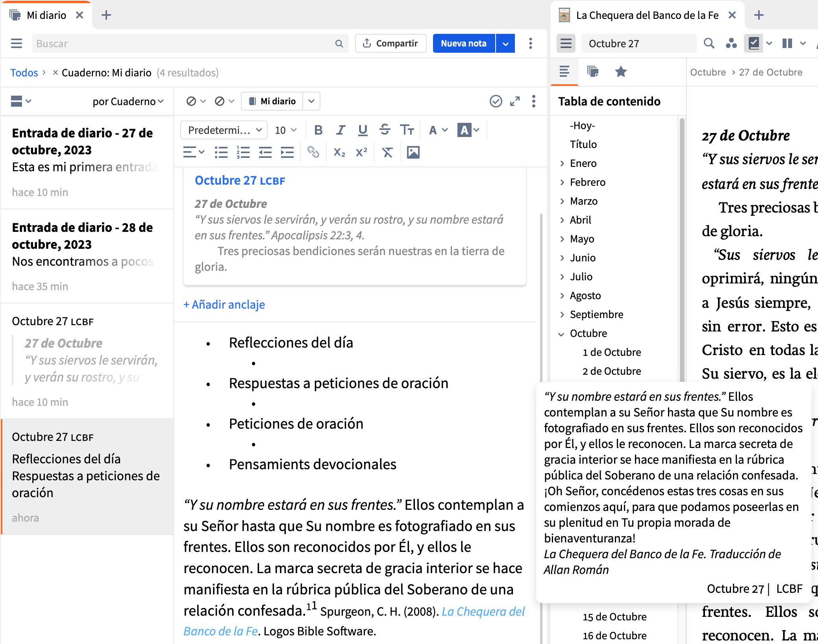Viewport: 818px width, 644px height.
Task: Insert a bulleted list
Action: click(x=221, y=152)
